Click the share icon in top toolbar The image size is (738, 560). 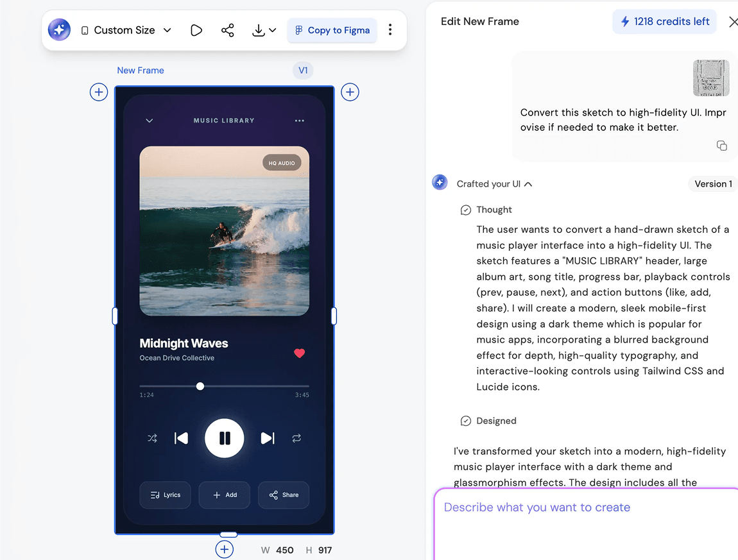pos(227,30)
